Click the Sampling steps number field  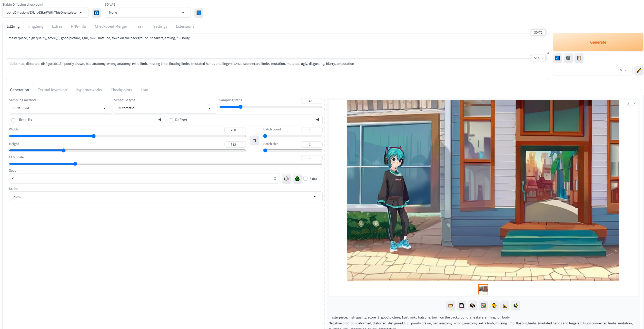coord(311,101)
